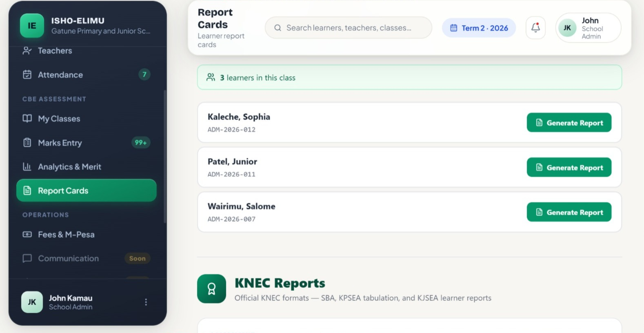Generate report for Patel, Junior
This screenshot has height=333, width=644.
(x=569, y=167)
